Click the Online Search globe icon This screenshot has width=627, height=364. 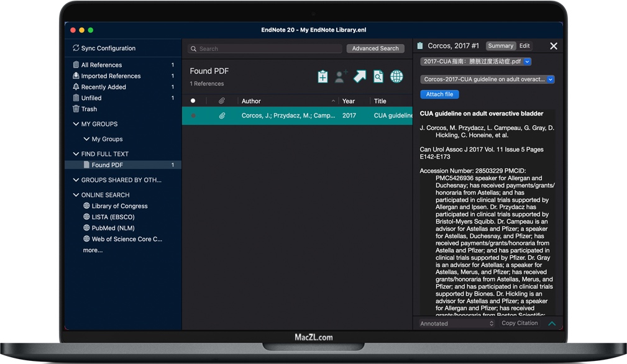(396, 76)
